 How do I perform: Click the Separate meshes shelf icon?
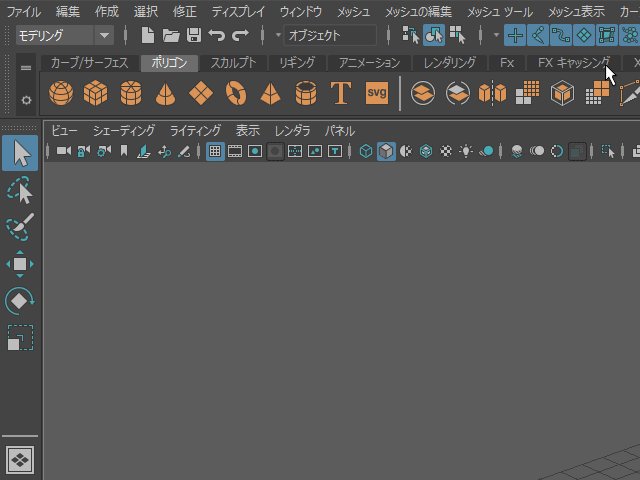pyautogui.click(x=458, y=93)
